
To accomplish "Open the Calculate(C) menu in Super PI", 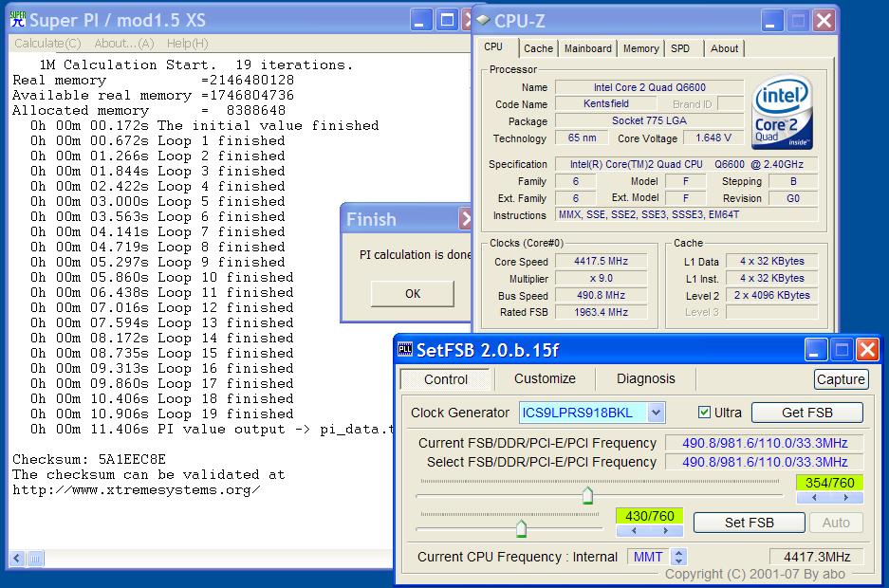I will (x=47, y=44).
